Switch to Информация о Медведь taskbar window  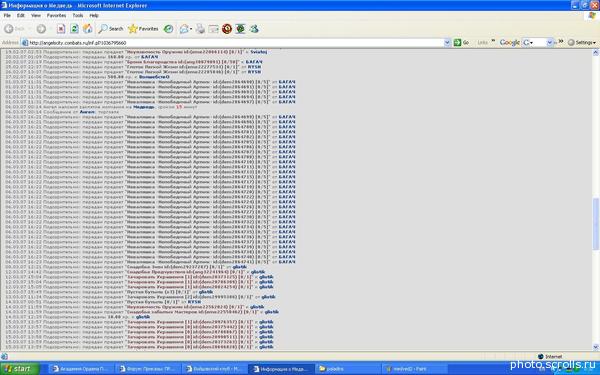click(x=281, y=369)
